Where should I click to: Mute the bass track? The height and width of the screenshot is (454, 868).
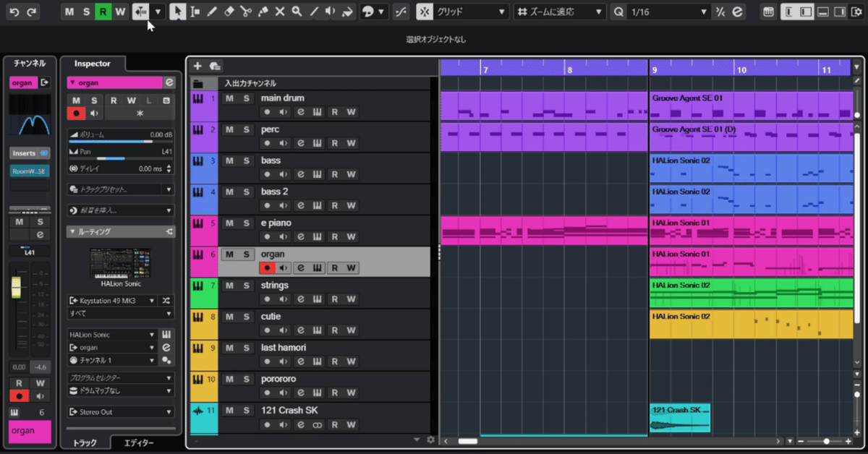point(229,160)
